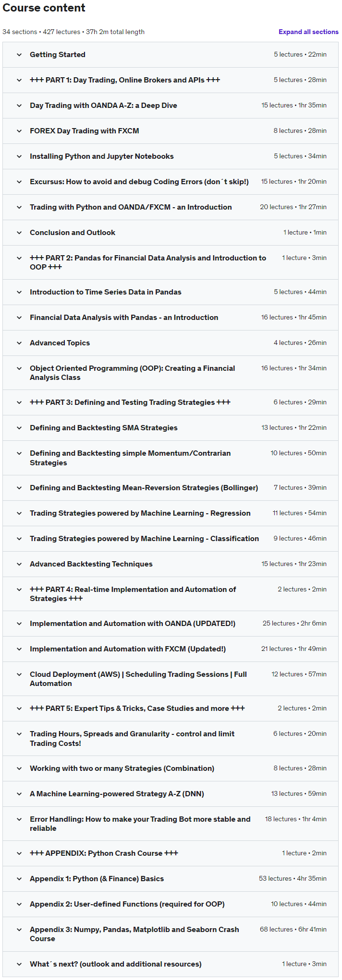342x980 pixels.
Task: Open Implementation and Automation with OANDA (UPDATED!)
Action: pos(133,624)
